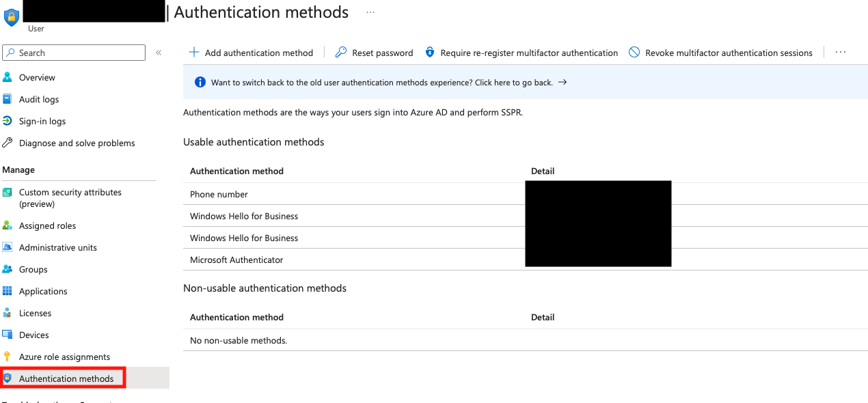Collapse the sidebar with the double chevron
Viewport: 868px width, 403px height.
tap(159, 53)
